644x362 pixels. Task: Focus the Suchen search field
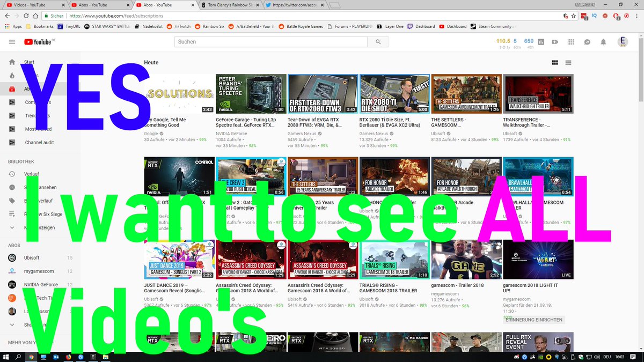pos(272,42)
